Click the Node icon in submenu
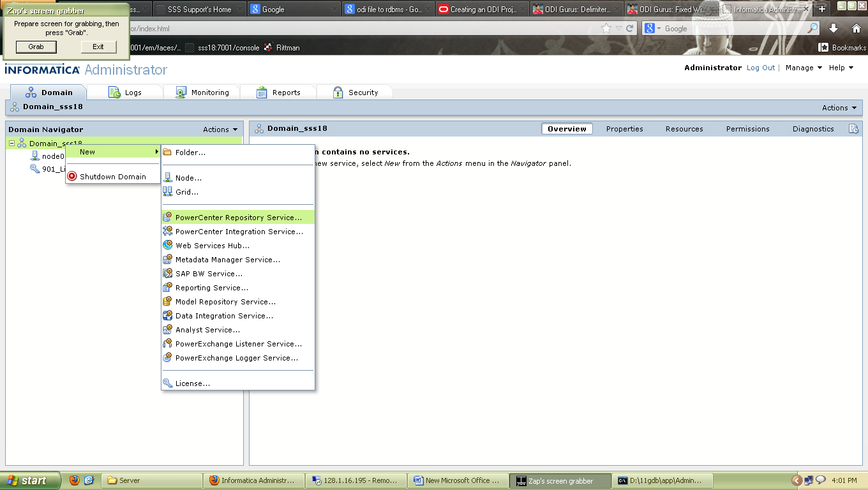 pyautogui.click(x=167, y=177)
